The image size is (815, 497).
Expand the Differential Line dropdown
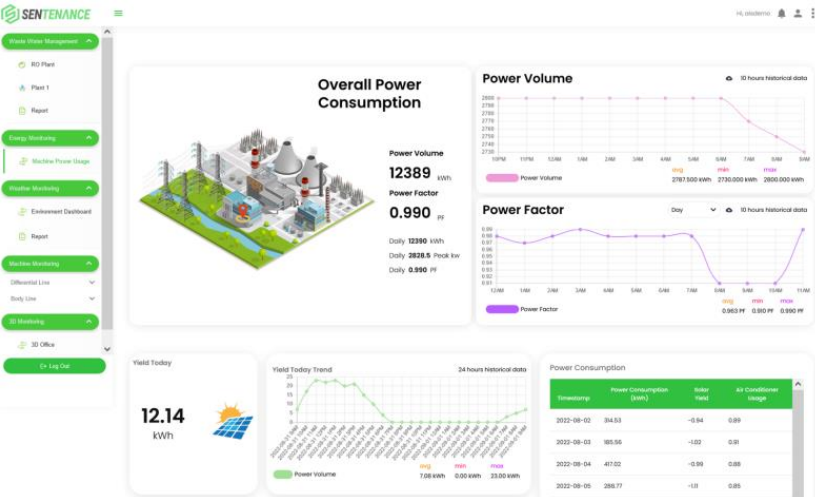coord(92,283)
